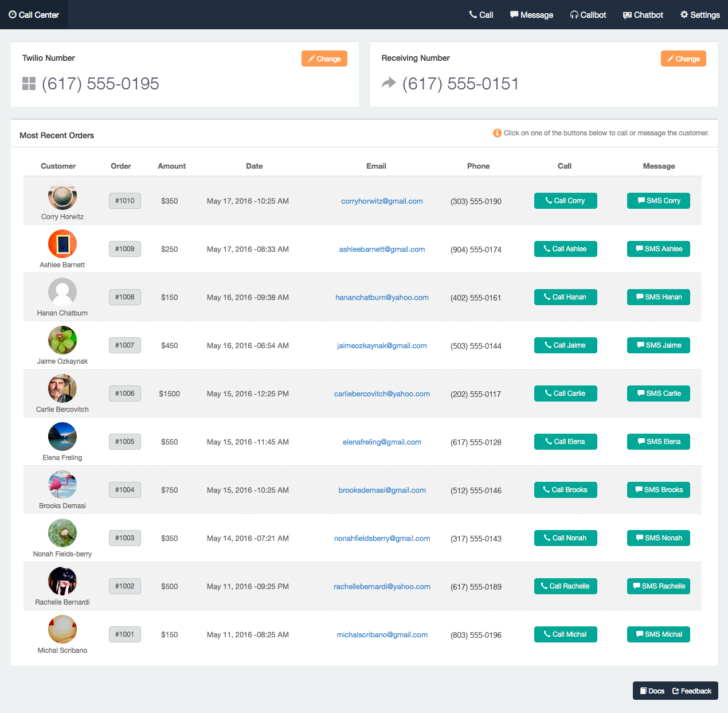
Task: Open hananchatburn@yahoo.com email link
Action: pyautogui.click(x=382, y=297)
